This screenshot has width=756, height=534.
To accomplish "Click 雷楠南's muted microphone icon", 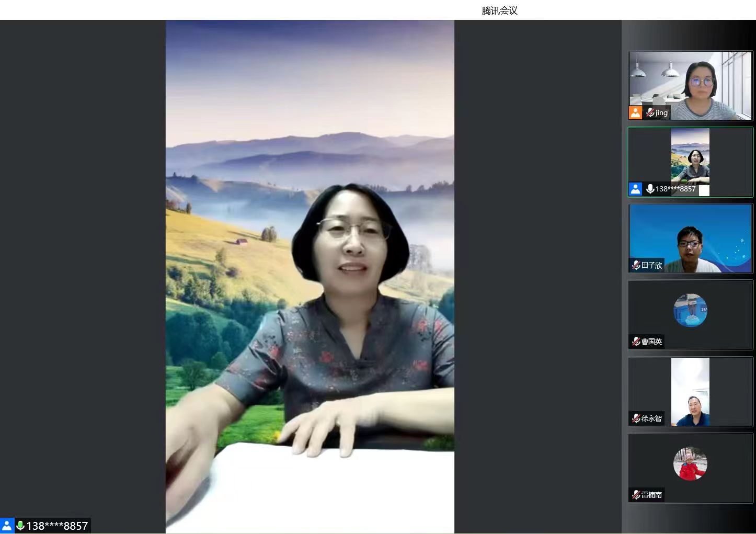I will (636, 495).
